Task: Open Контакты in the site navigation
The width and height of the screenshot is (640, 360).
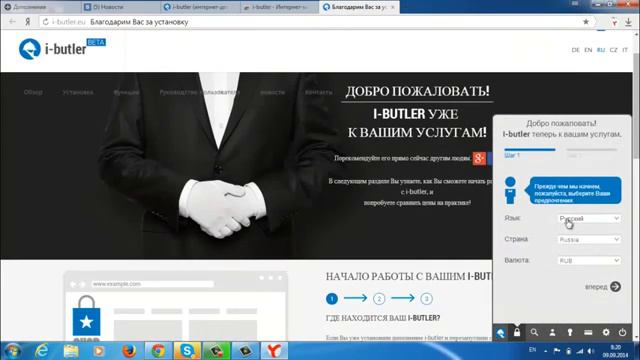Action: [318, 92]
